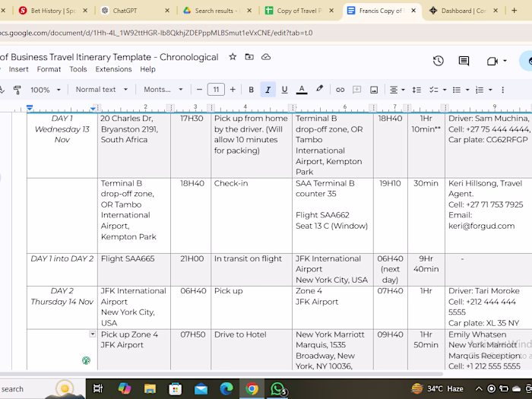The width and height of the screenshot is (532, 399).
Task: Toggle italic formatting
Action: tap(268, 90)
